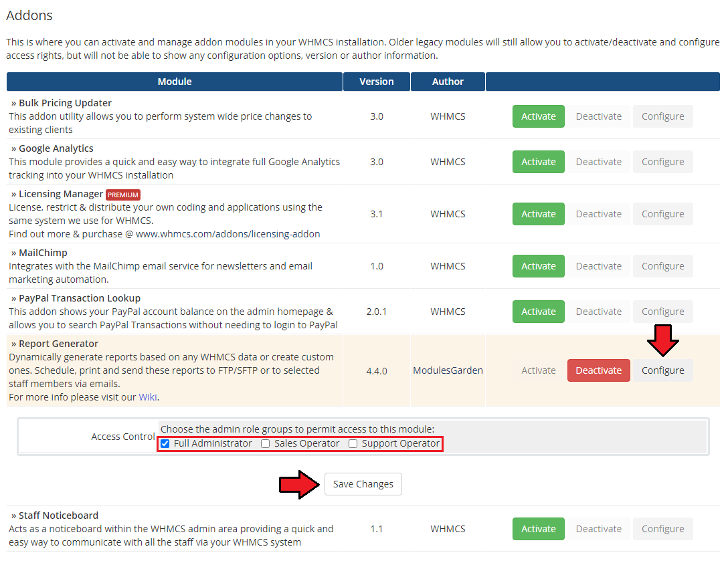Click ModulesGarden author cell
This screenshot has width=728, height=575.
(448, 370)
